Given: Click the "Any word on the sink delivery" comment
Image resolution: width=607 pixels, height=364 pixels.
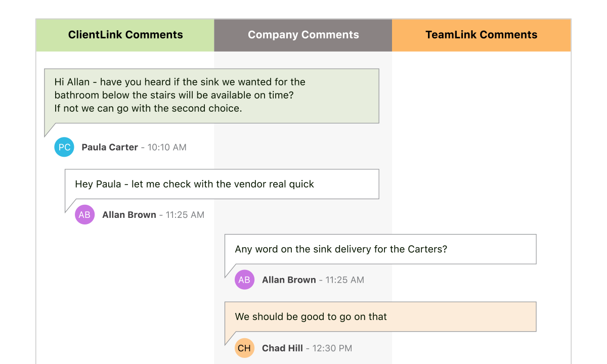Looking at the screenshot, I should pos(380,249).
